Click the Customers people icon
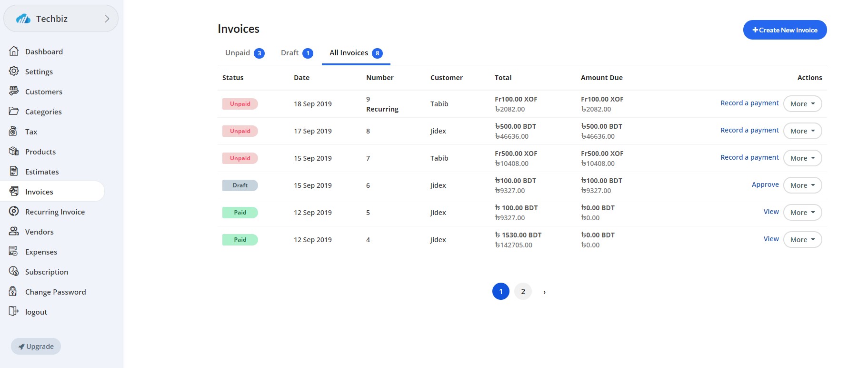 click(14, 91)
